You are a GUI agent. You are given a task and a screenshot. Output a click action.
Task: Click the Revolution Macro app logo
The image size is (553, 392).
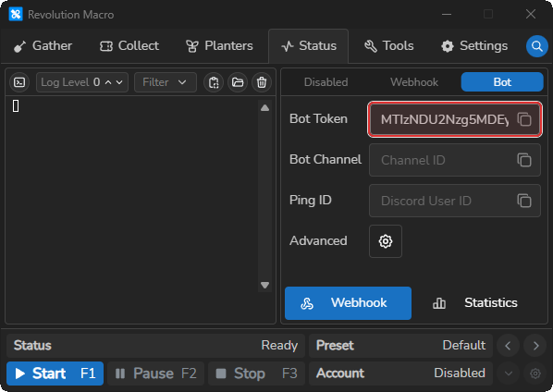point(16,15)
